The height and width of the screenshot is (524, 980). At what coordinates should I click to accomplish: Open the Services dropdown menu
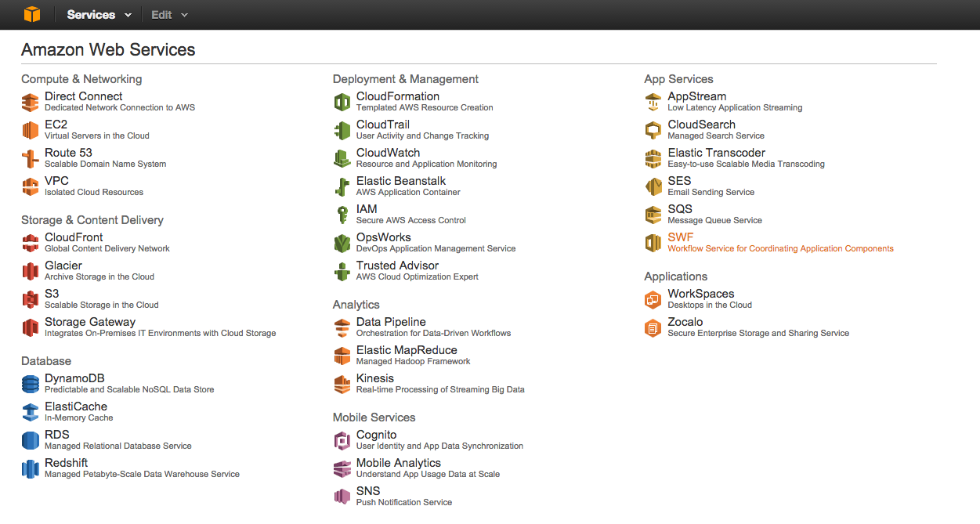click(x=99, y=15)
